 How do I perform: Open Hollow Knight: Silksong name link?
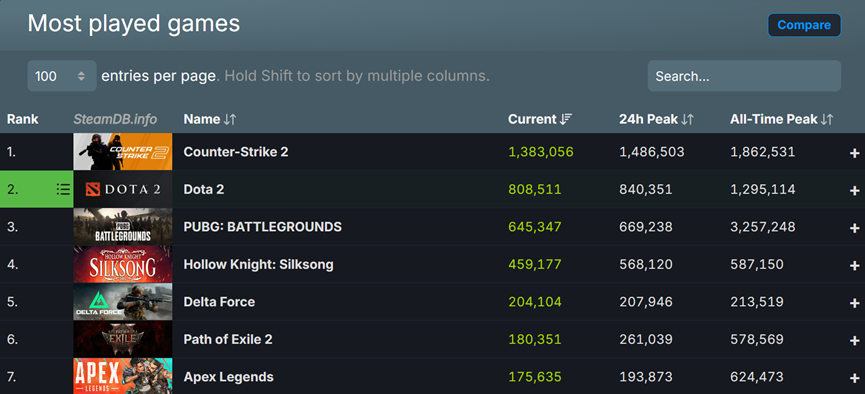[258, 264]
